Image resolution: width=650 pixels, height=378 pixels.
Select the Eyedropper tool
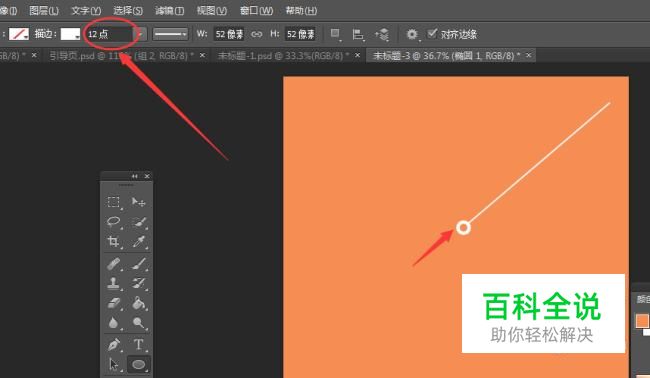click(x=138, y=242)
